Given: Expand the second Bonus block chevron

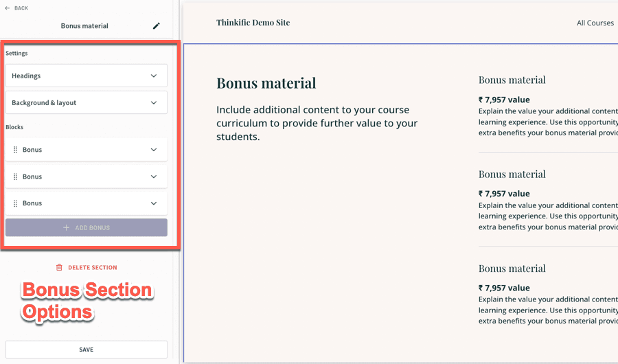Looking at the screenshot, I should (x=154, y=177).
